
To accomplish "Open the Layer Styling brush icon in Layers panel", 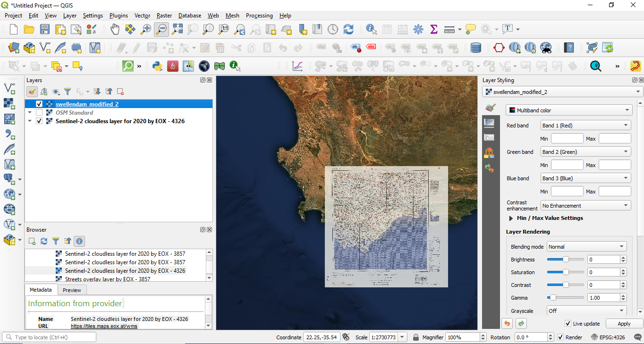I will coord(32,92).
